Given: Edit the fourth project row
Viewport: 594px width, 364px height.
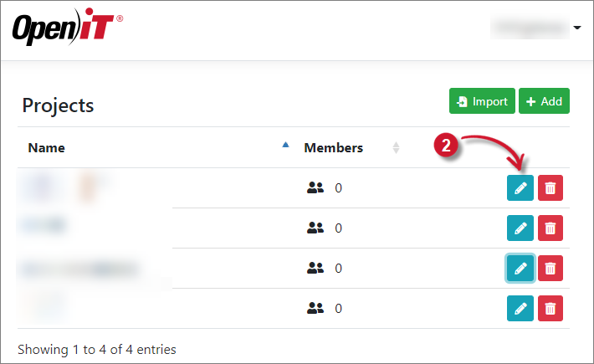Looking at the screenshot, I should click(x=520, y=308).
